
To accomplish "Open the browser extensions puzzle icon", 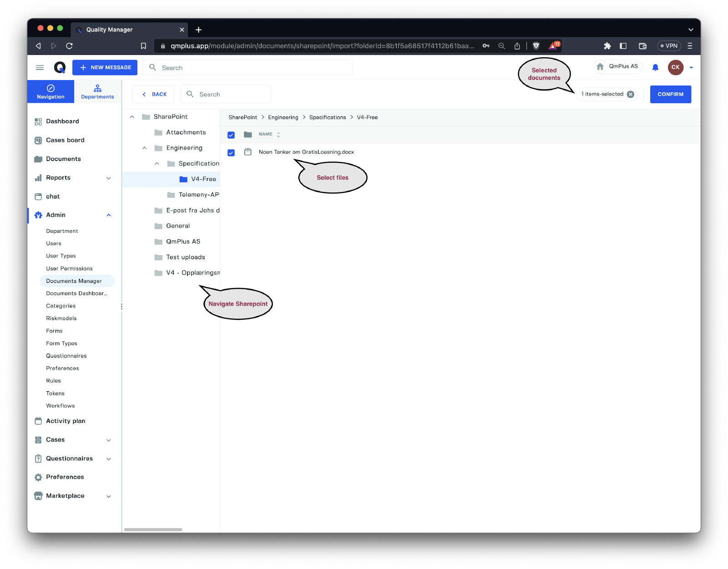I will point(607,46).
